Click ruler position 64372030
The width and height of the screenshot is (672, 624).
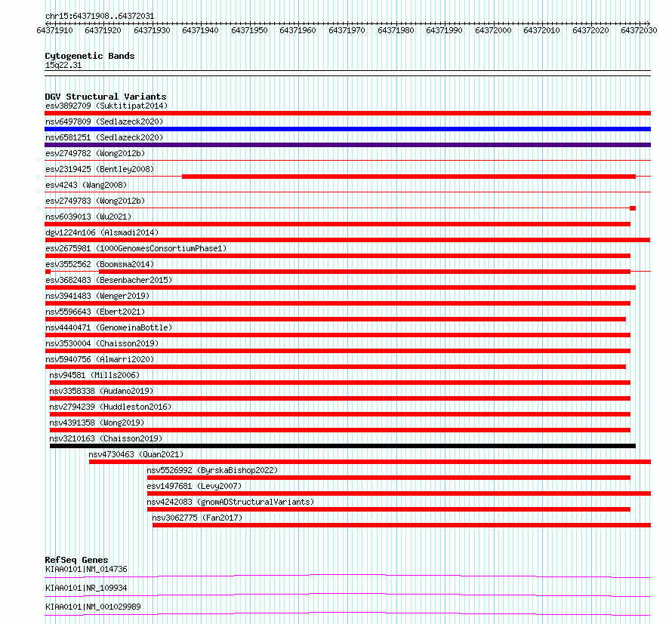639,30
